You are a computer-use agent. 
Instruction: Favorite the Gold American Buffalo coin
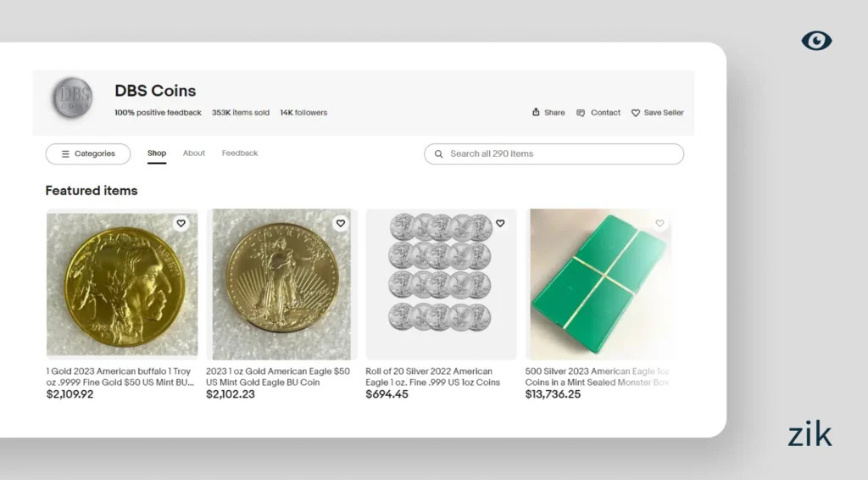coord(181,224)
